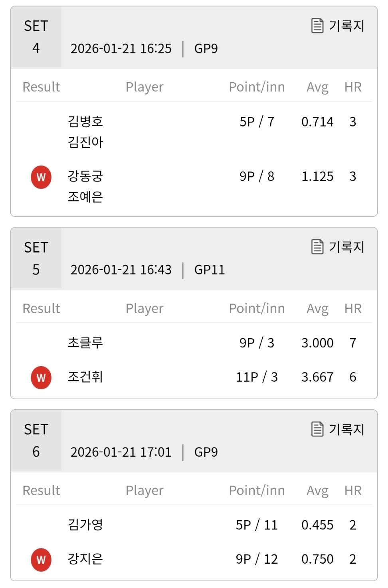Image resolution: width=388 pixels, height=588 pixels.
Task: Click the HR column header in SET 5
Action: coord(353,308)
